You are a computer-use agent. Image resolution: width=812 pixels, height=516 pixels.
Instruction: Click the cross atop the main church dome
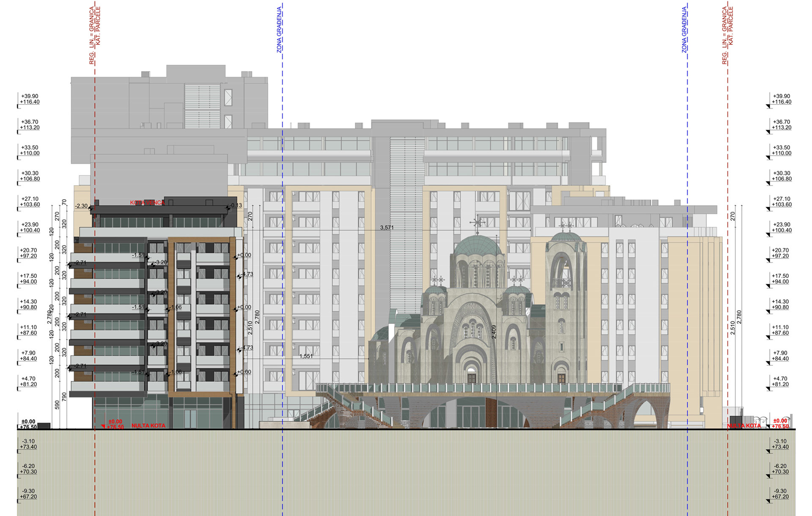click(x=478, y=223)
